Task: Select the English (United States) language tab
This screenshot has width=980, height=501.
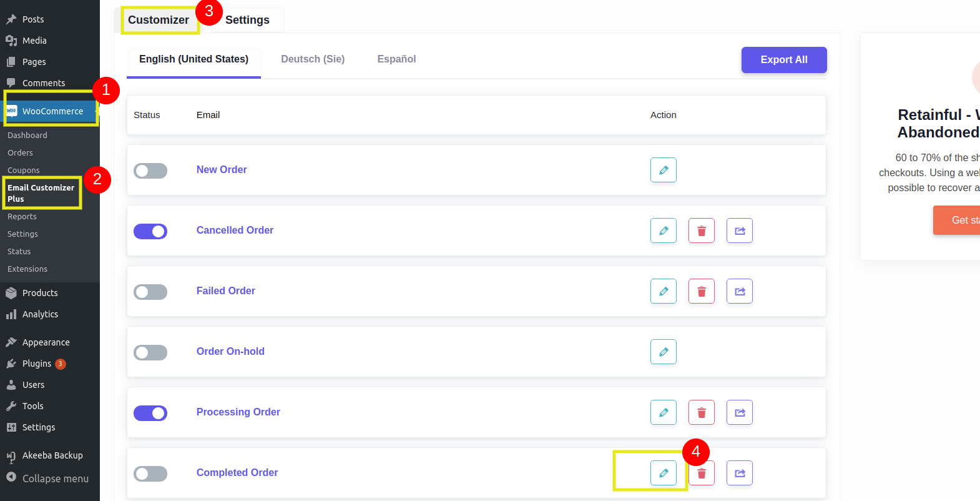Action: (194, 59)
